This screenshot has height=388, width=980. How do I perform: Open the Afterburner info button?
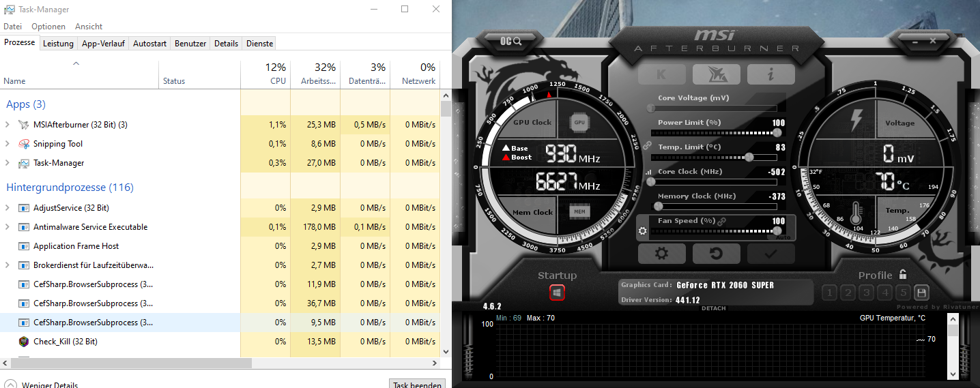770,74
